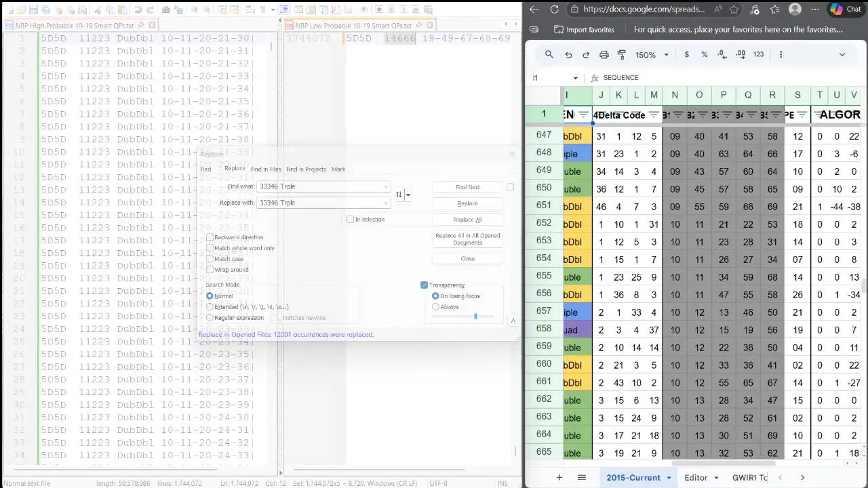
Task: Undo the last action in Google Sheets
Action: pyautogui.click(x=568, y=55)
